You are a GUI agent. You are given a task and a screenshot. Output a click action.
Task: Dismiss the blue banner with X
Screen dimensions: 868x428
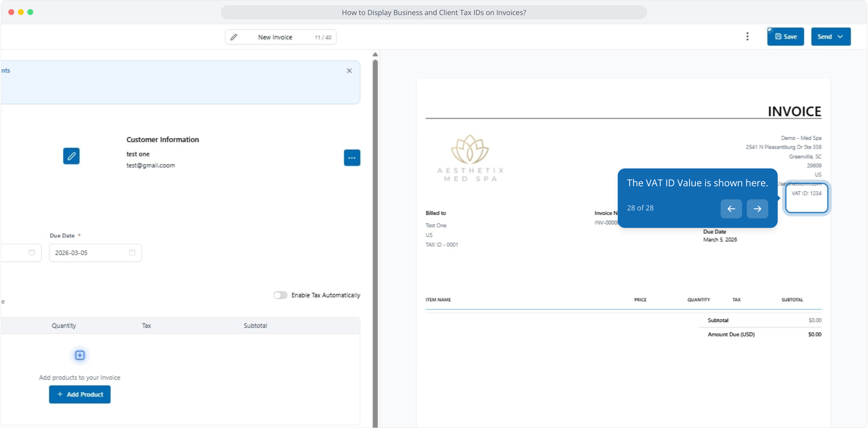(349, 71)
